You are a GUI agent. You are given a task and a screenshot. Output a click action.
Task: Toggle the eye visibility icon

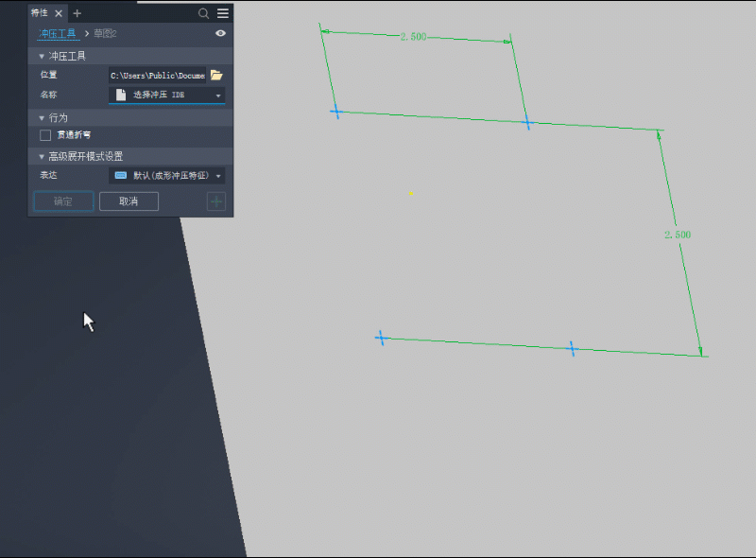(x=220, y=33)
